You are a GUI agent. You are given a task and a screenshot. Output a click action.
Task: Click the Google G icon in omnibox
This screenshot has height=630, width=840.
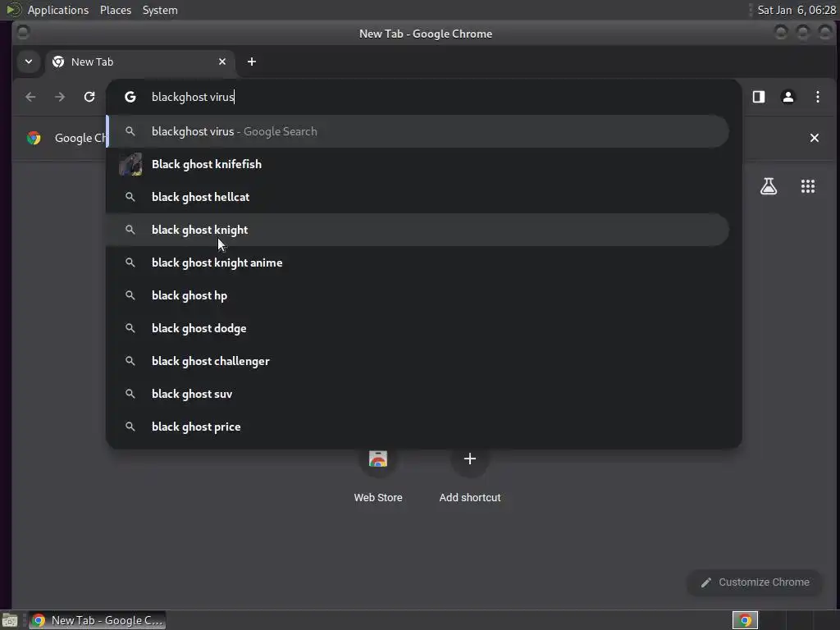tap(130, 97)
